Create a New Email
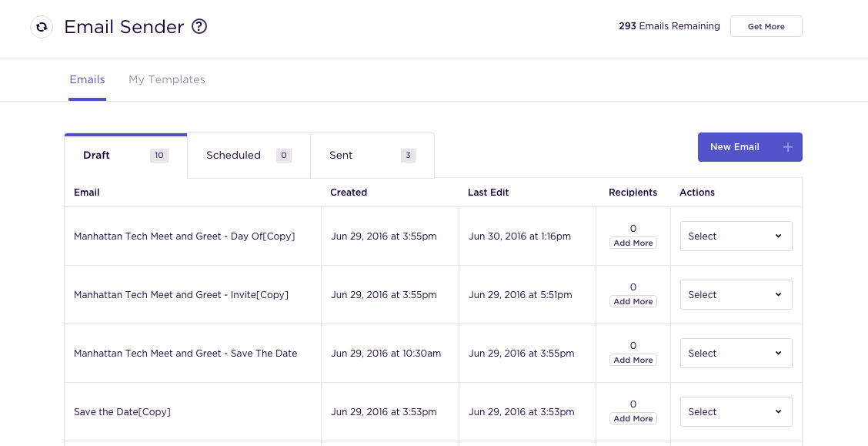 click(749, 147)
